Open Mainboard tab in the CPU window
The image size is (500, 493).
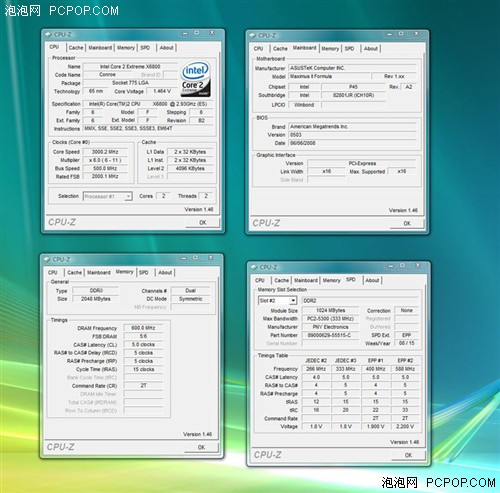(100, 48)
